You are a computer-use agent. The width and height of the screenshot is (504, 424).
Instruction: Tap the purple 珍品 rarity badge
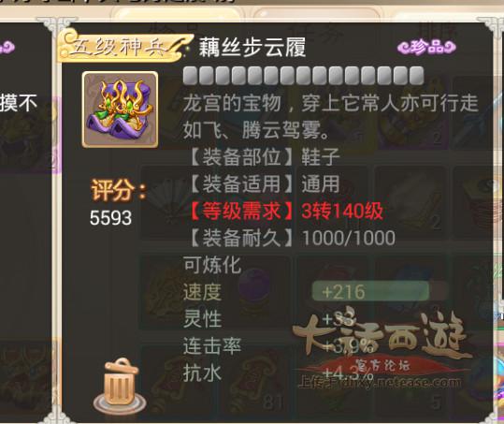point(426,48)
